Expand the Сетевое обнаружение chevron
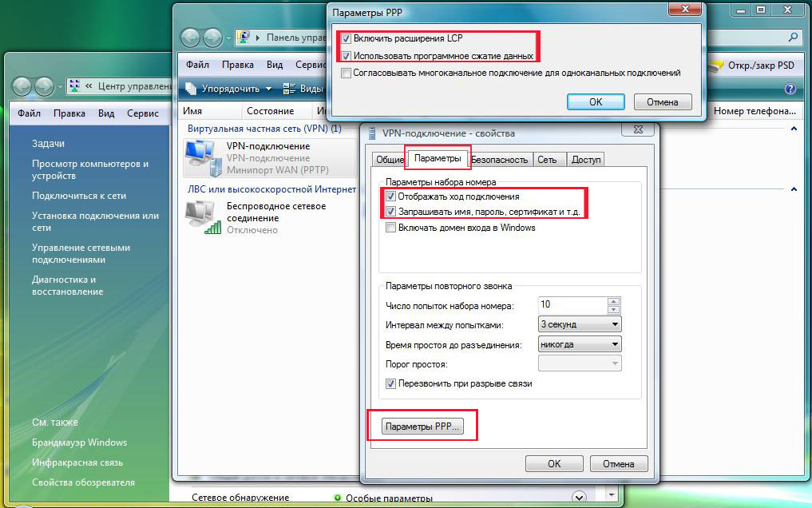This screenshot has height=508, width=812. click(x=579, y=497)
